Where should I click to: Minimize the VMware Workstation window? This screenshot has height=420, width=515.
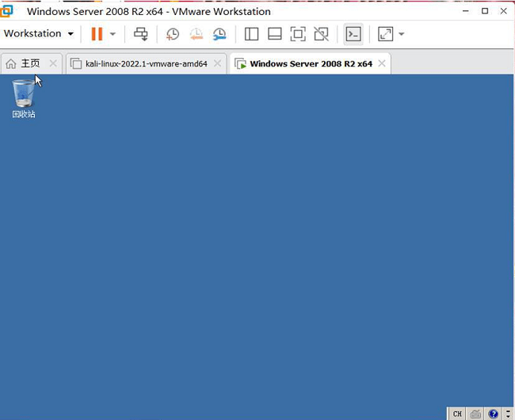pyautogui.click(x=465, y=11)
